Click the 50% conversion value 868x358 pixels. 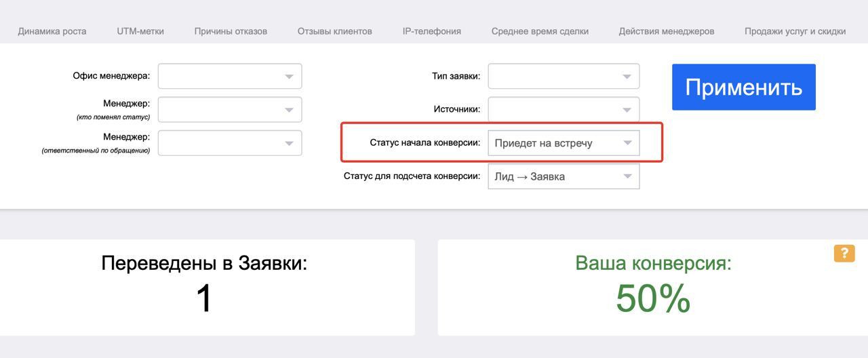point(653,299)
